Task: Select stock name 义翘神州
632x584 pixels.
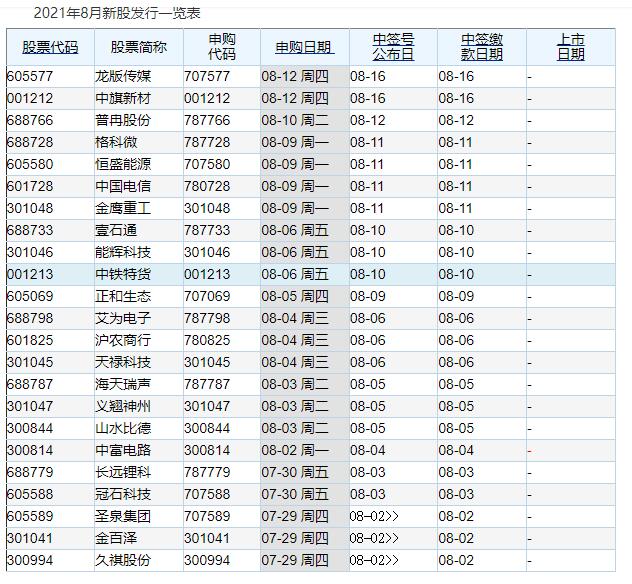Action: 123,406
